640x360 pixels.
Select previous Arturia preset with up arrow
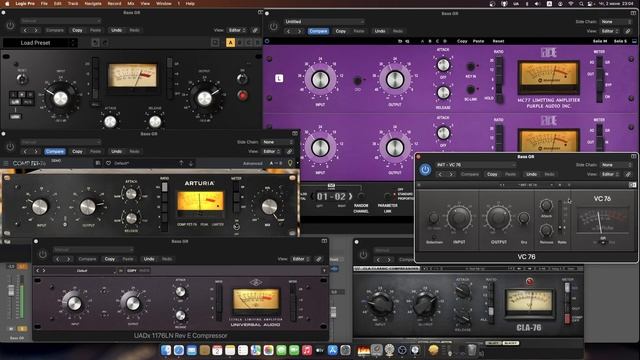click(181, 163)
